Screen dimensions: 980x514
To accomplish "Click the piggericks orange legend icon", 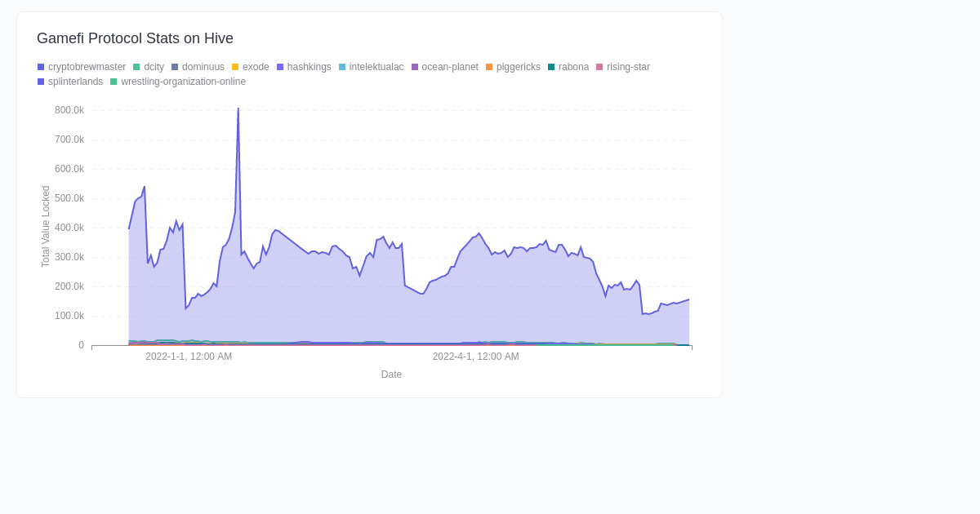I will coord(488,67).
